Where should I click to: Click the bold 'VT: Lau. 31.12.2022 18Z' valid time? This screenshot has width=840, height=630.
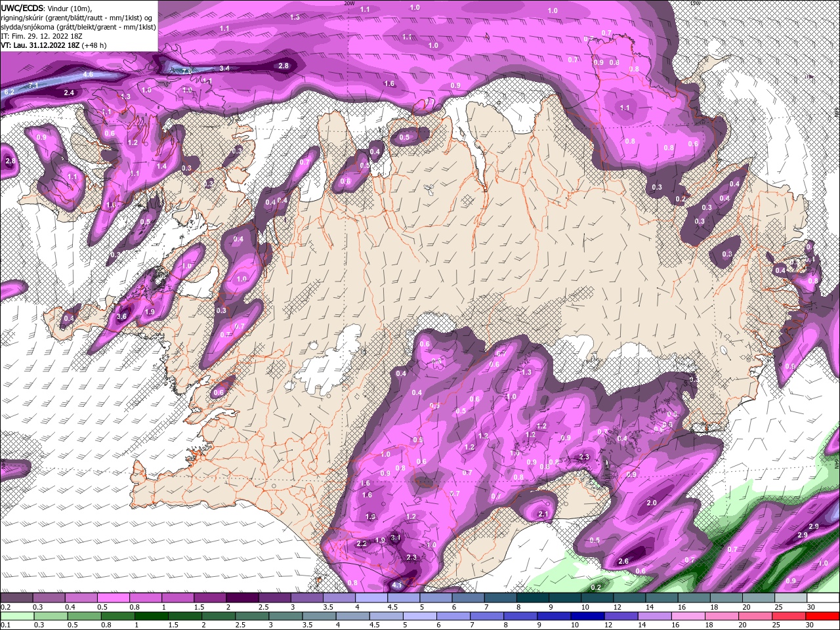coord(40,45)
